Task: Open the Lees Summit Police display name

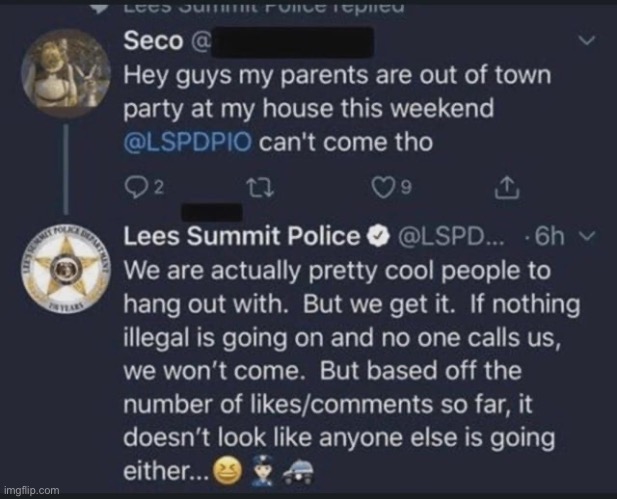Action: (239, 237)
